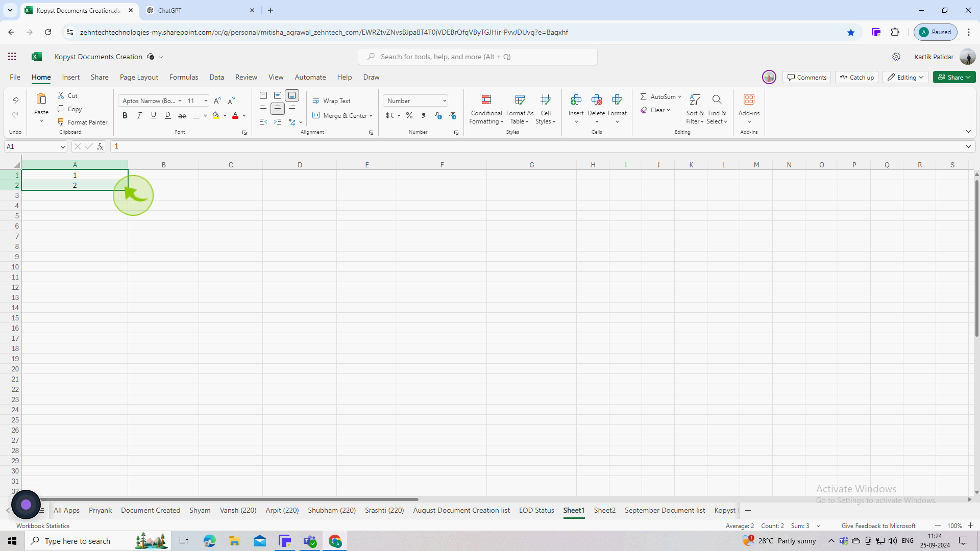Click the increase decimal icon
Screen dimensions: 980x551
pyautogui.click(x=438, y=115)
